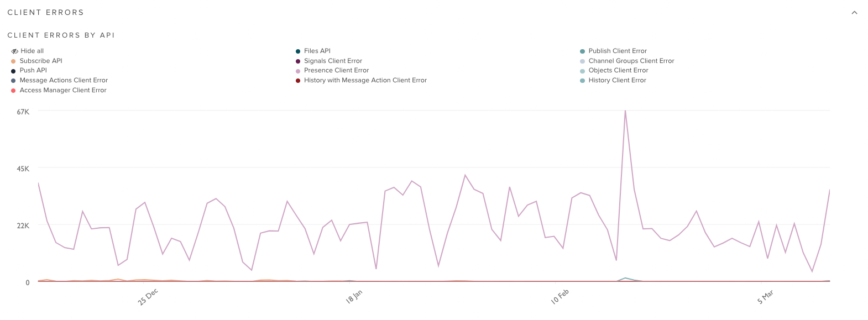Toggle Subscribe API legend entry
Image resolution: width=868 pixels, height=320 pixels.
(40, 61)
